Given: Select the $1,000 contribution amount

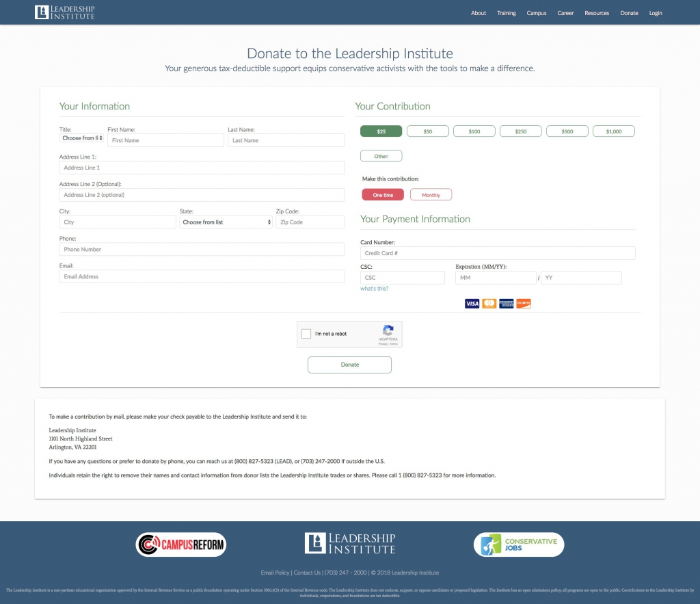Looking at the screenshot, I should point(614,131).
